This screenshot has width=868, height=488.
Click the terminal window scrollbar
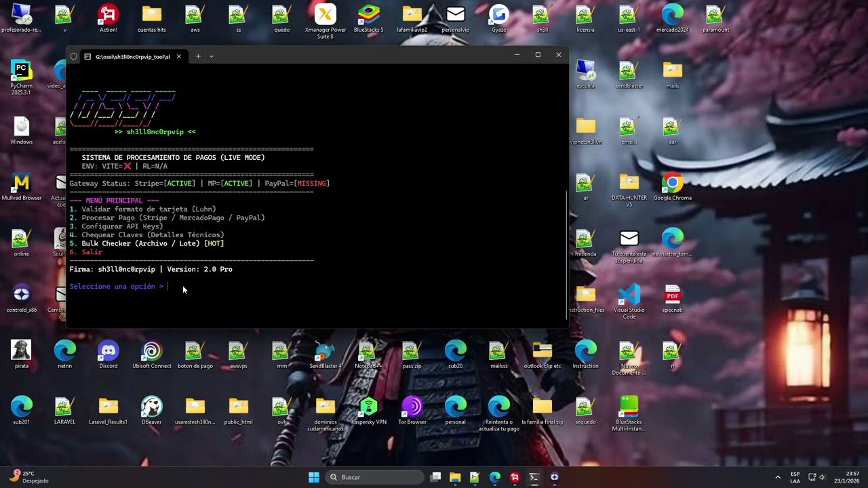[x=566, y=256]
